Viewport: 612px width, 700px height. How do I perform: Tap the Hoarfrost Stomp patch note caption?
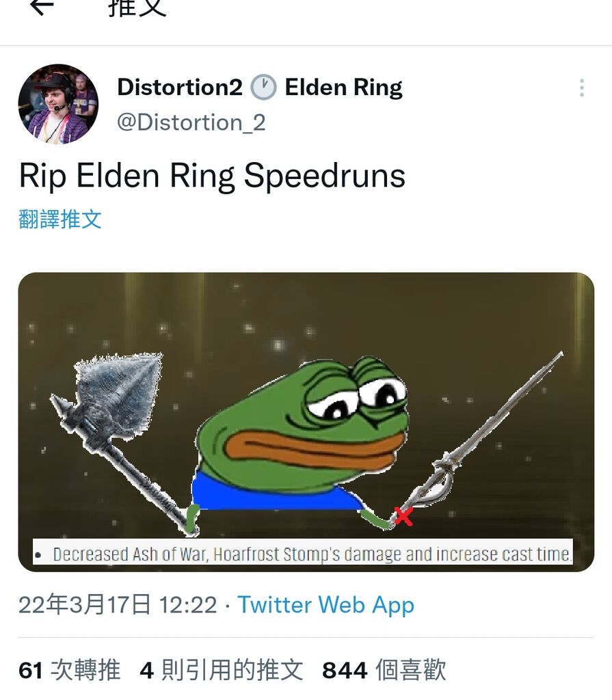(x=302, y=554)
